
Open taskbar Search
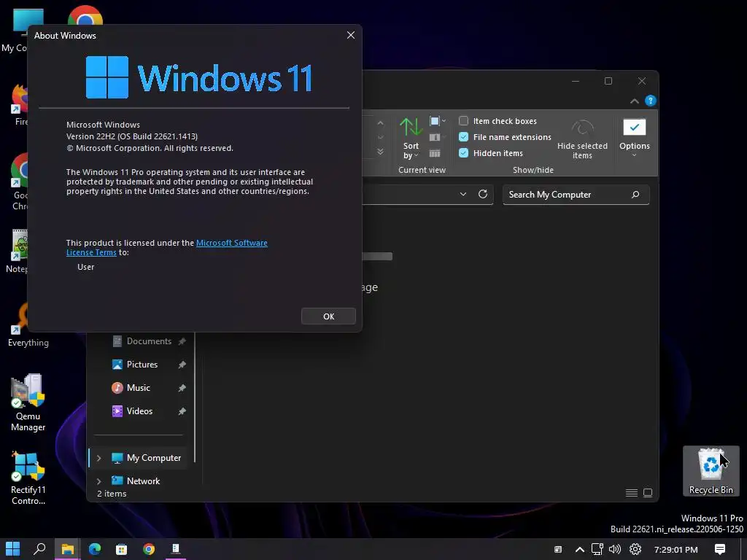pyautogui.click(x=39, y=549)
